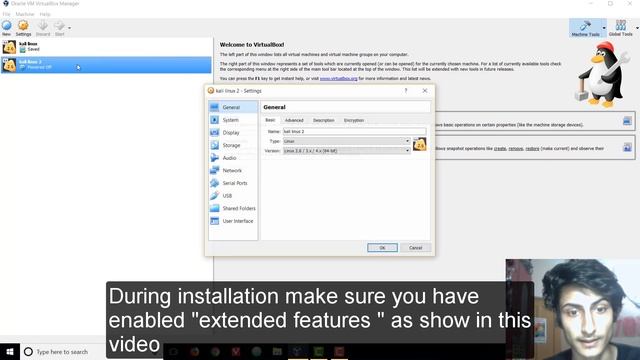Select the saved 'kali linux' VM
The image size is (640, 360).
tap(106, 47)
